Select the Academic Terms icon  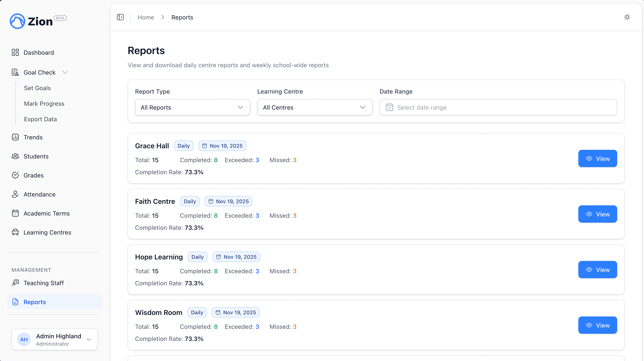(x=15, y=213)
